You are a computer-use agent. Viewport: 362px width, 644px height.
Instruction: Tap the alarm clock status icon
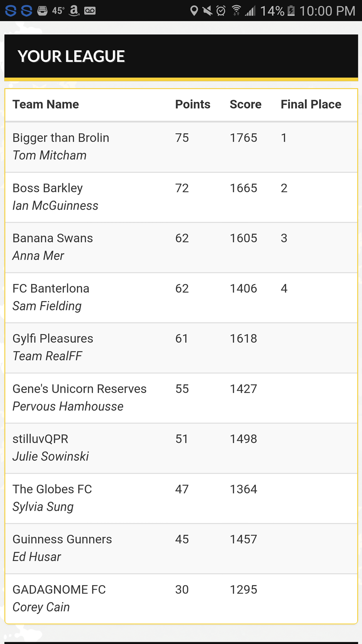pyautogui.click(x=221, y=11)
